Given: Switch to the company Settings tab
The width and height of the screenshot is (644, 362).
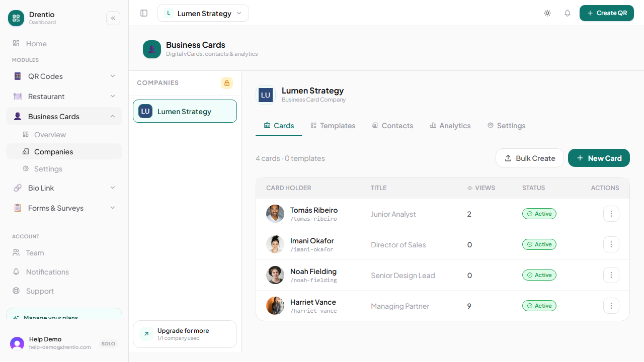Looking at the screenshot, I should tap(506, 126).
